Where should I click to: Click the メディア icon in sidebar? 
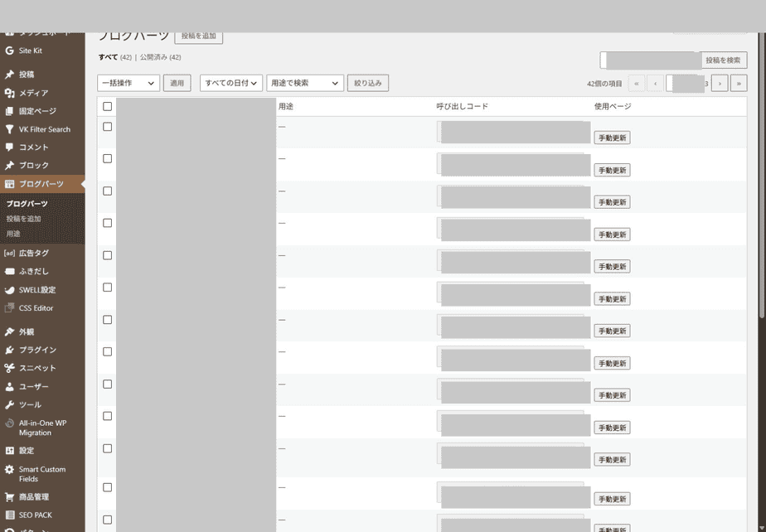point(9,93)
